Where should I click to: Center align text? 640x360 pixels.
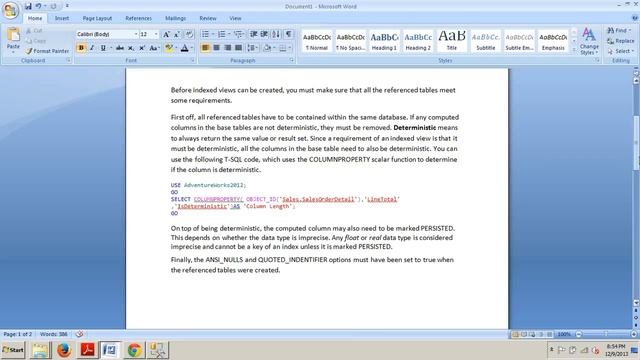[216, 48]
